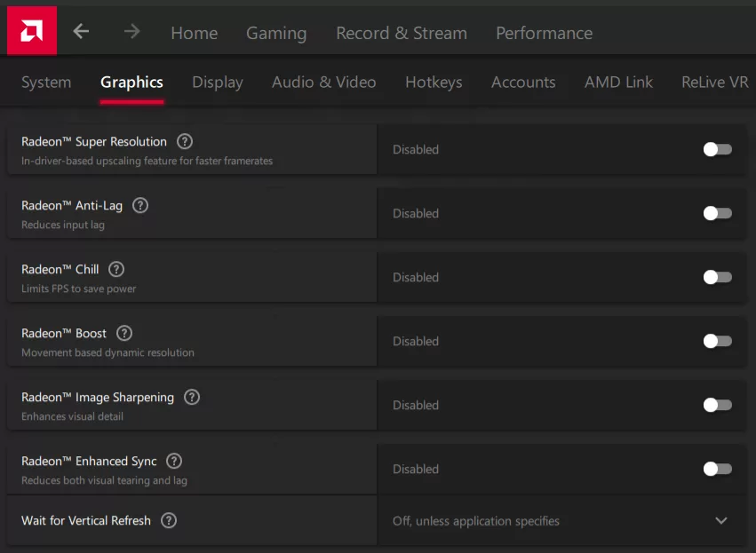Click 'Limits FPS to save power' description

click(x=78, y=288)
